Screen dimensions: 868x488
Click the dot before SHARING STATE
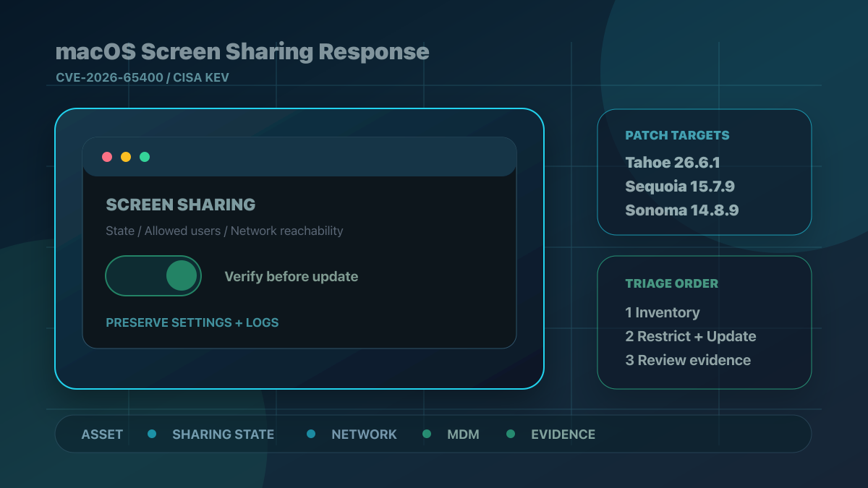(x=152, y=434)
